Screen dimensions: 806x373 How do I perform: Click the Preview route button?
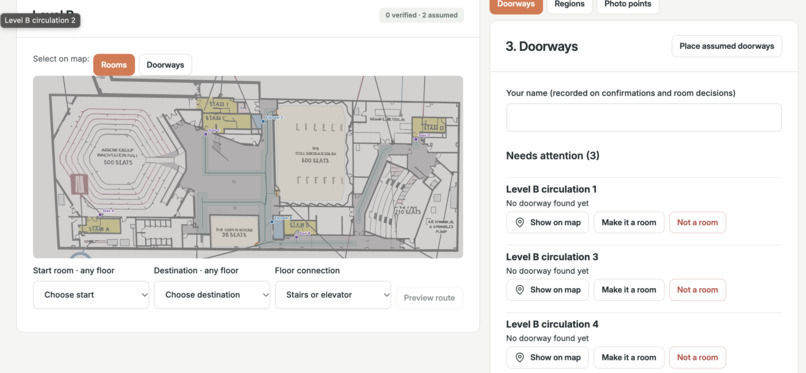[429, 298]
